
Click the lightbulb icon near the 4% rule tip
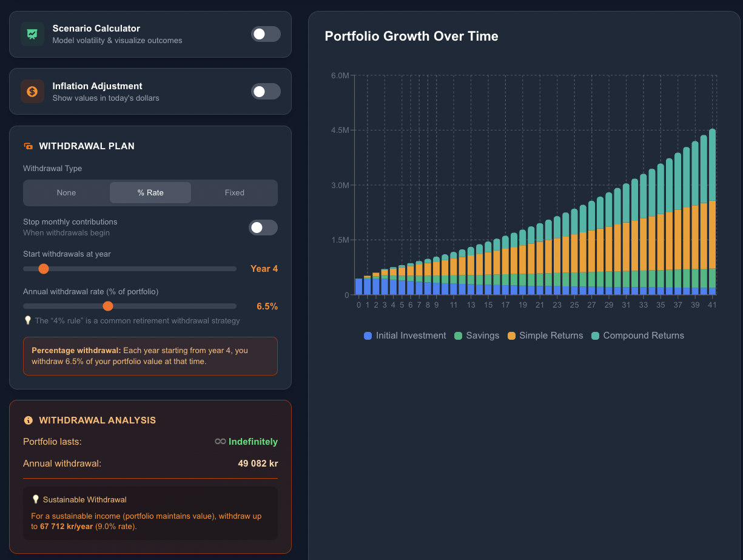point(28,320)
